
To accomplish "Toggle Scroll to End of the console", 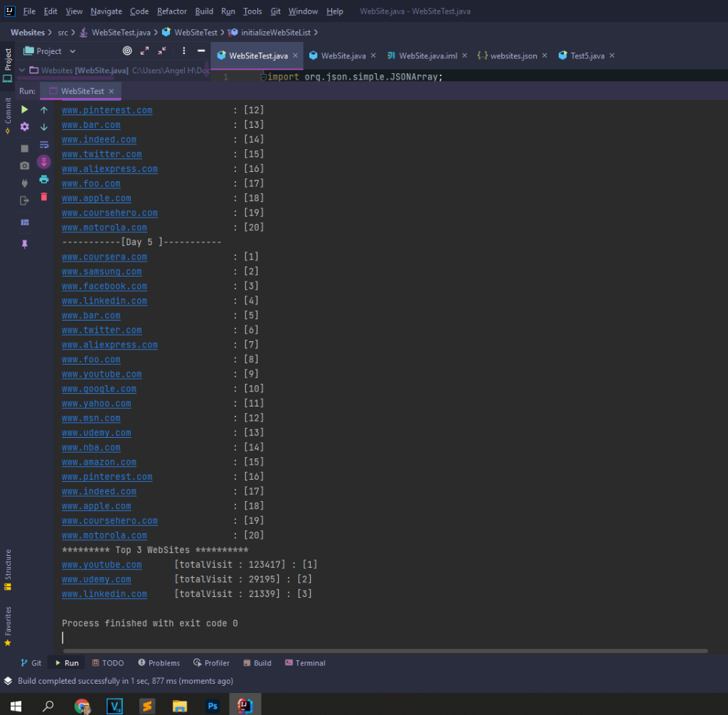I will 44,161.
